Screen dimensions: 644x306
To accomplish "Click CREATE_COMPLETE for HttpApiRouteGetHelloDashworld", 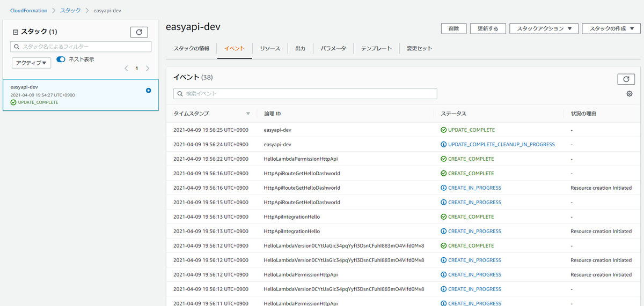I will (471, 174).
